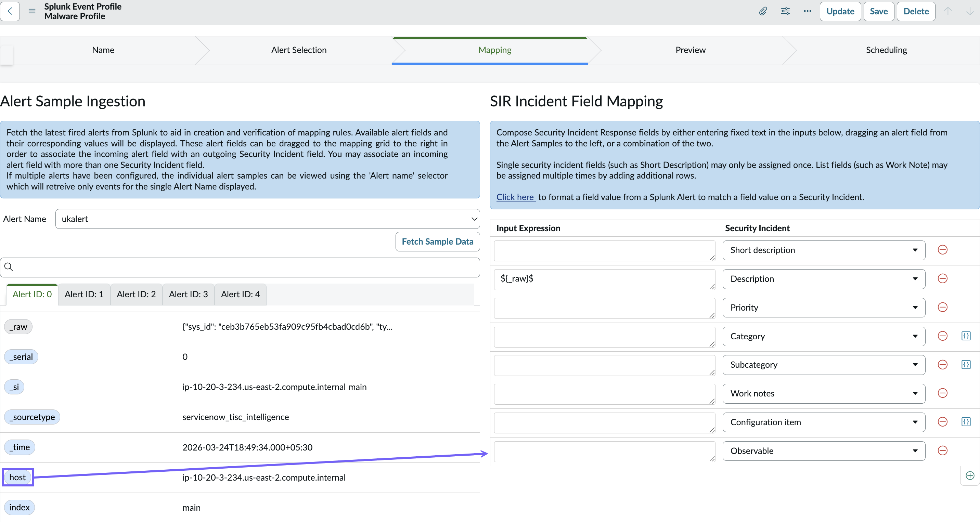Open attachments with the paperclip icon
Image resolution: width=980 pixels, height=522 pixels.
pyautogui.click(x=763, y=11)
